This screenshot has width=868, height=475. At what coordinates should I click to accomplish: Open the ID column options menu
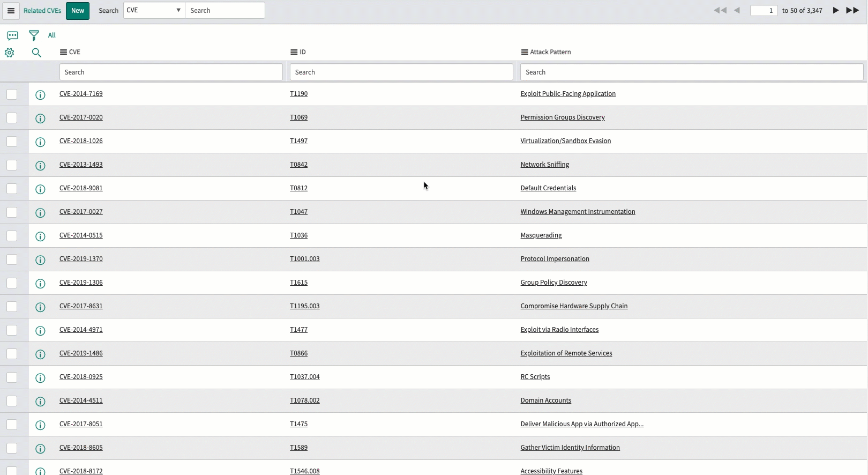pyautogui.click(x=294, y=52)
